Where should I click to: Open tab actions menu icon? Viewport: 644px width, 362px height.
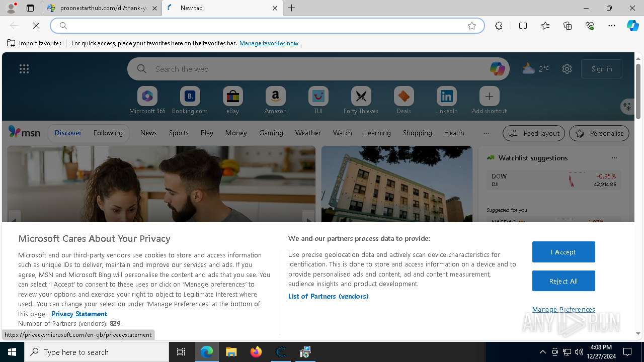(30, 8)
